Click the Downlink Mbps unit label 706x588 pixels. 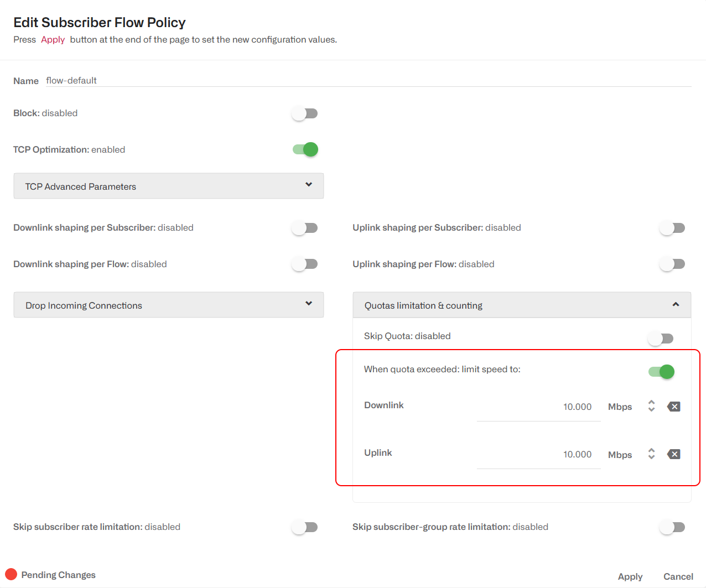pos(620,407)
